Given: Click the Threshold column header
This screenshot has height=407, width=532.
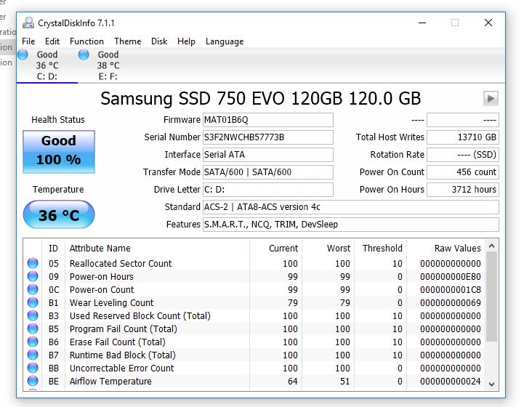Looking at the screenshot, I should [x=381, y=249].
